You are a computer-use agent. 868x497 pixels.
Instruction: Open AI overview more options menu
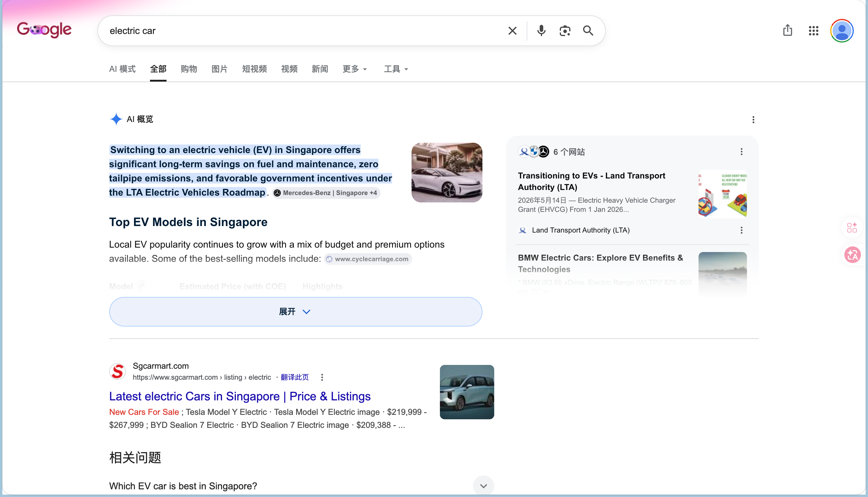pos(753,119)
